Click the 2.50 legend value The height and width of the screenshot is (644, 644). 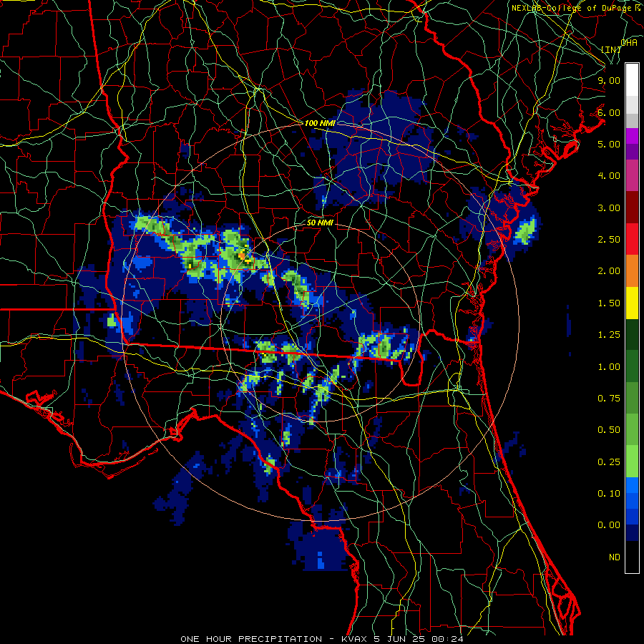click(x=609, y=240)
